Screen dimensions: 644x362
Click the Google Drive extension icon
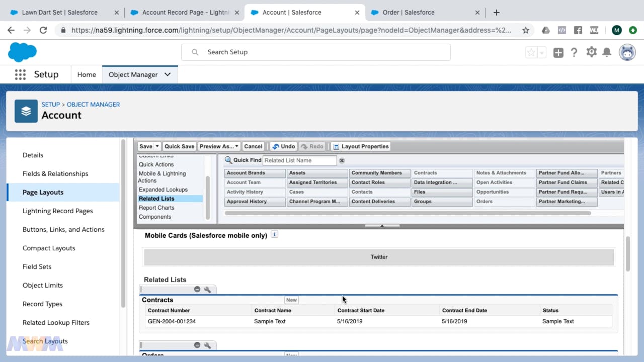pyautogui.click(x=546, y=30)
